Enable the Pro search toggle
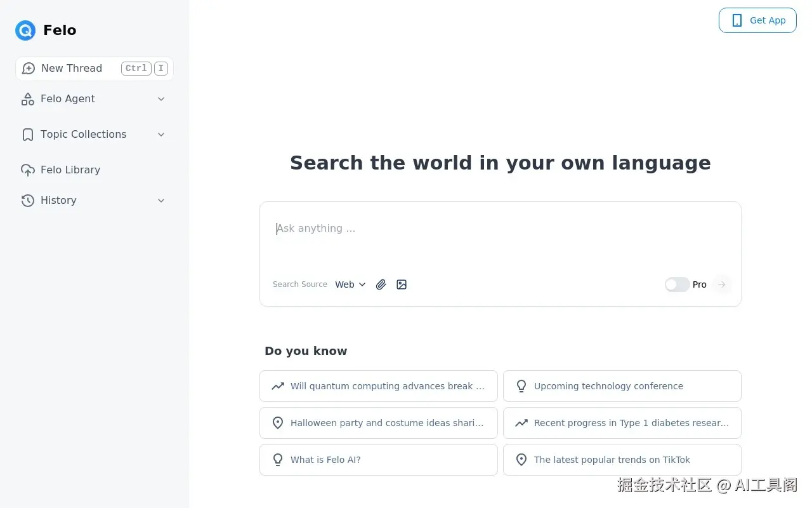 (x=677, y=284)
